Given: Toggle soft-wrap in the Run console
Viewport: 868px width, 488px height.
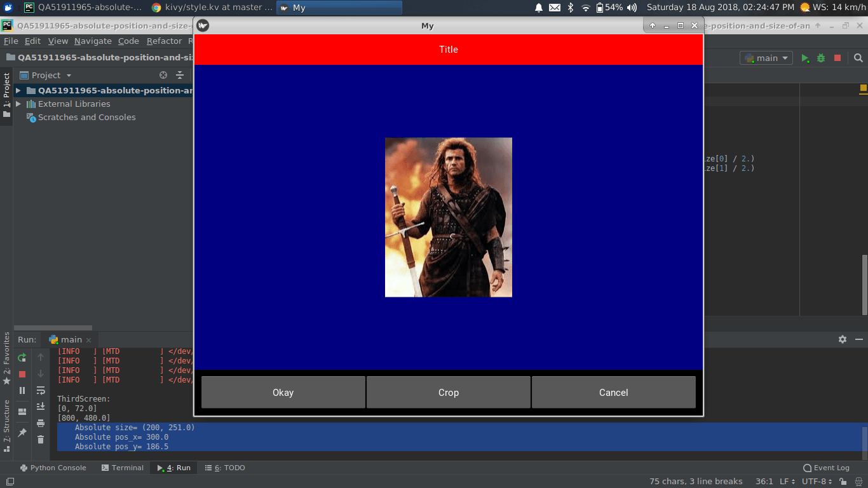Looking at the screenshot, I should coord(41,390).
